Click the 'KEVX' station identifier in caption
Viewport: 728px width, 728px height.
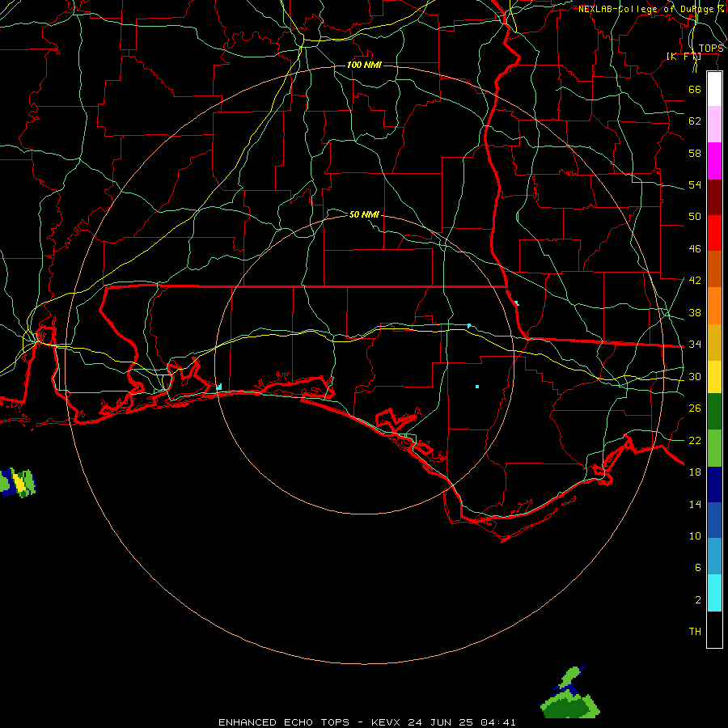[x=385, y=722]
